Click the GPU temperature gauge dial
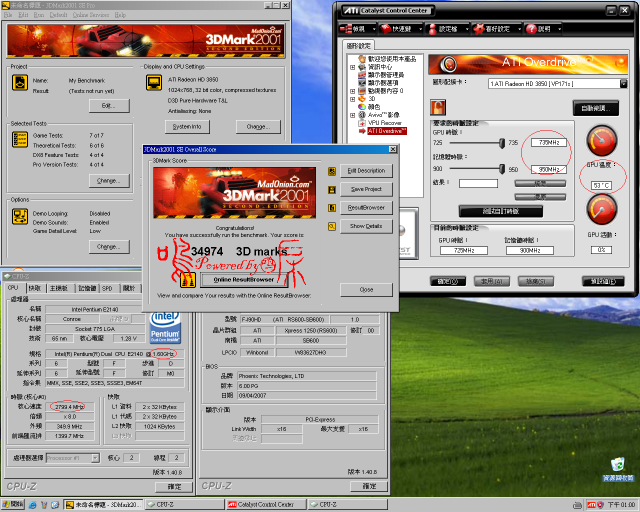640x512 pixels. point(602,140)
